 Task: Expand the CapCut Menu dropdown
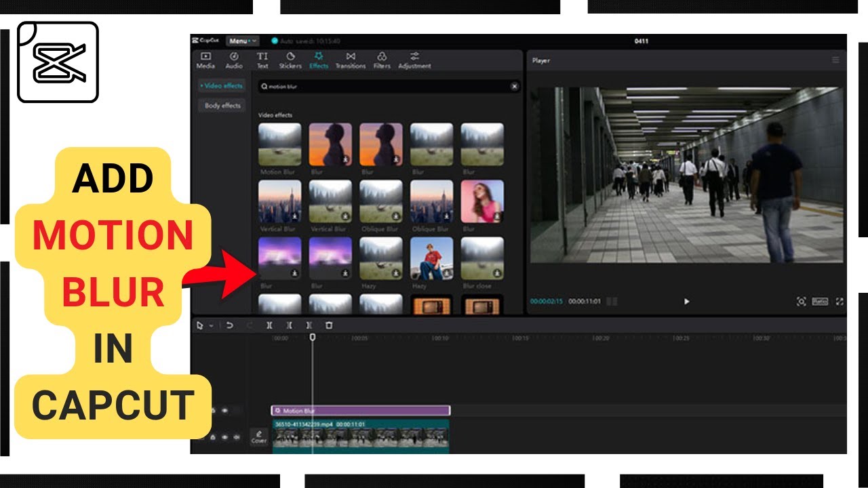242,41
